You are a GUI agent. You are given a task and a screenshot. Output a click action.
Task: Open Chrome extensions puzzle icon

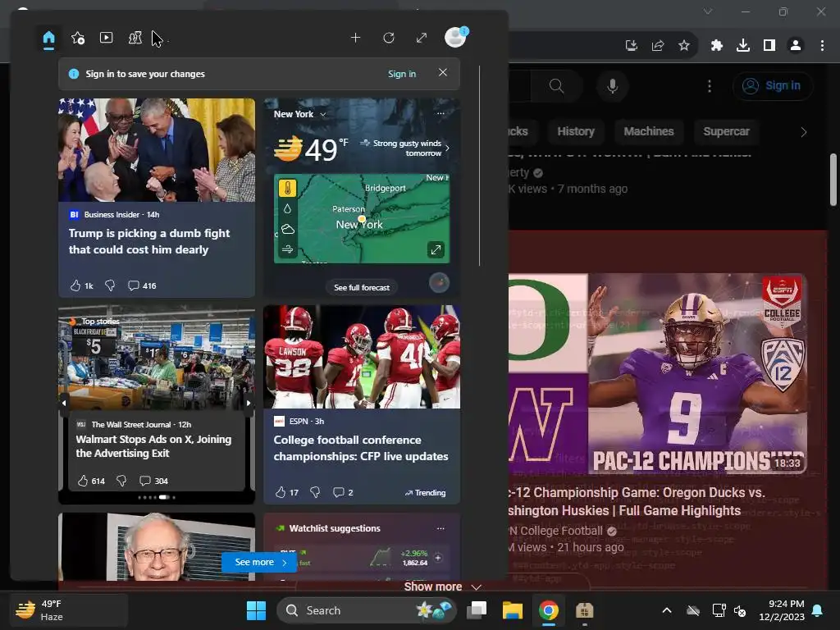pyautogui.click(x=717, y=46)
